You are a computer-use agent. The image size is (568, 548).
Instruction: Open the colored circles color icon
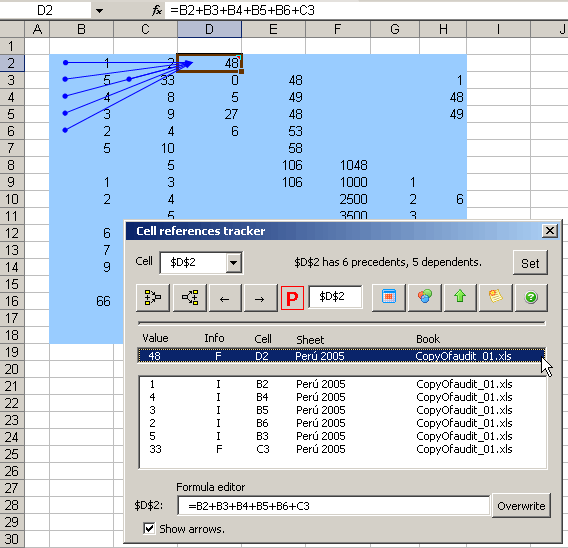425,297
